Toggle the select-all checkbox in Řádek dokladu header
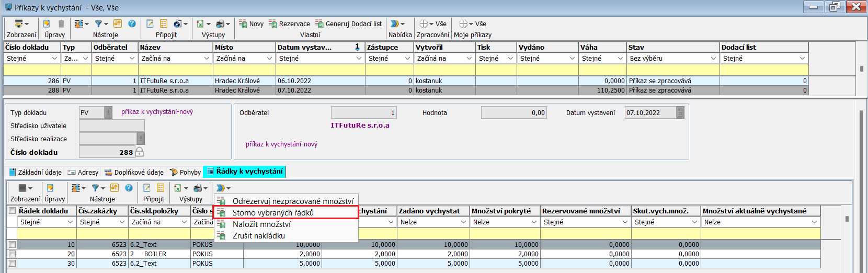The width and height of the screenshot is (868, 273). pos(12,211)
